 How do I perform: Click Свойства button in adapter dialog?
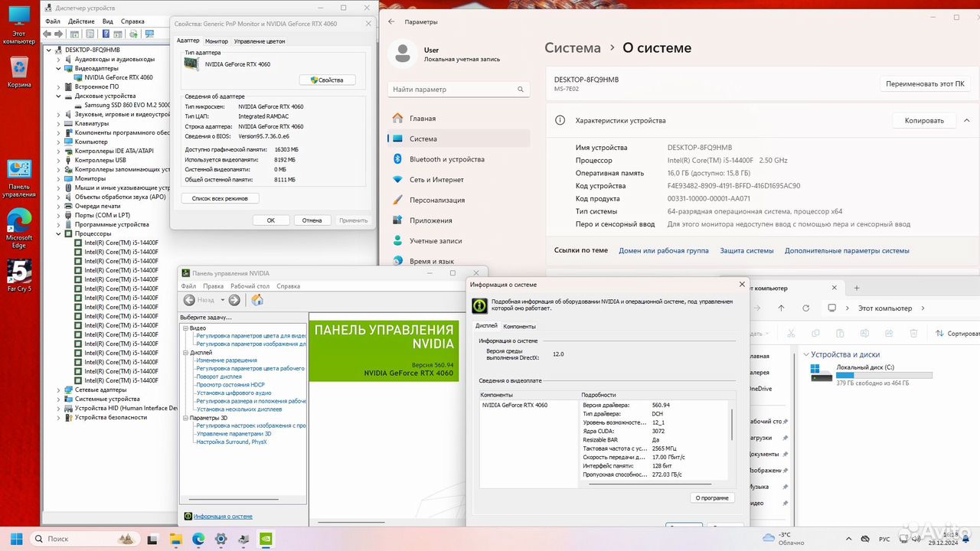click(327, 80)
